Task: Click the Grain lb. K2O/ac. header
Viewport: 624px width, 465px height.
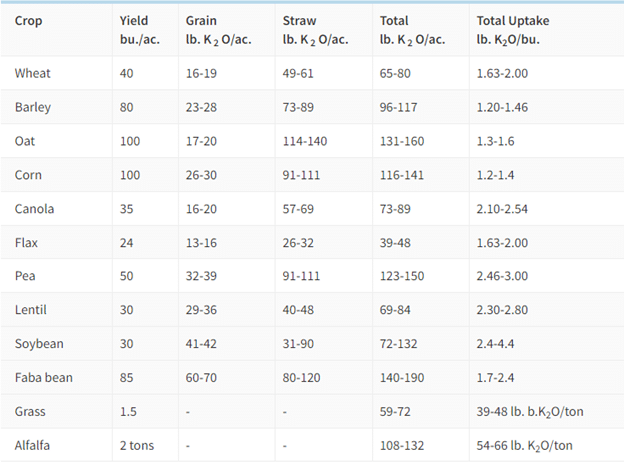Action: [x=221, y=30]
